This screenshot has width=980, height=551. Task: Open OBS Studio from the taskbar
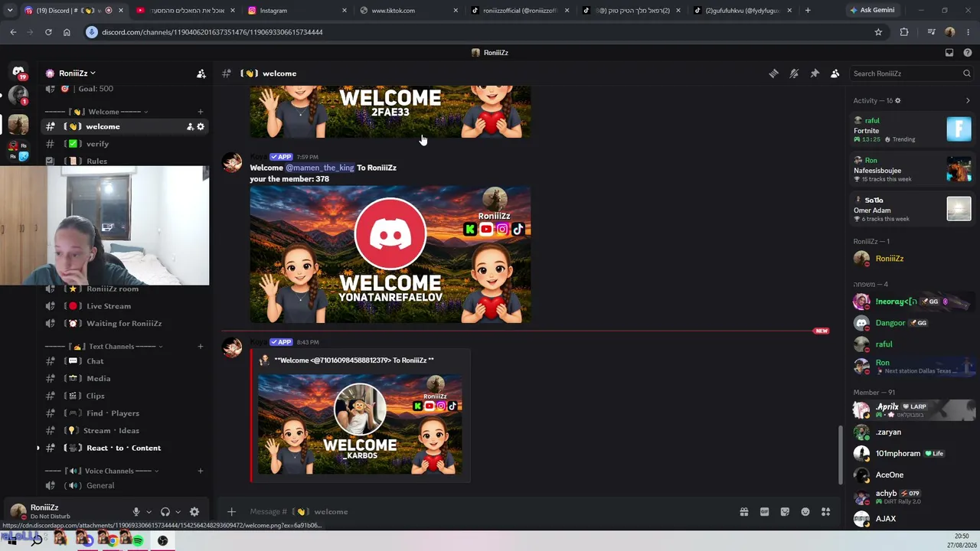(x=163, y=541)
